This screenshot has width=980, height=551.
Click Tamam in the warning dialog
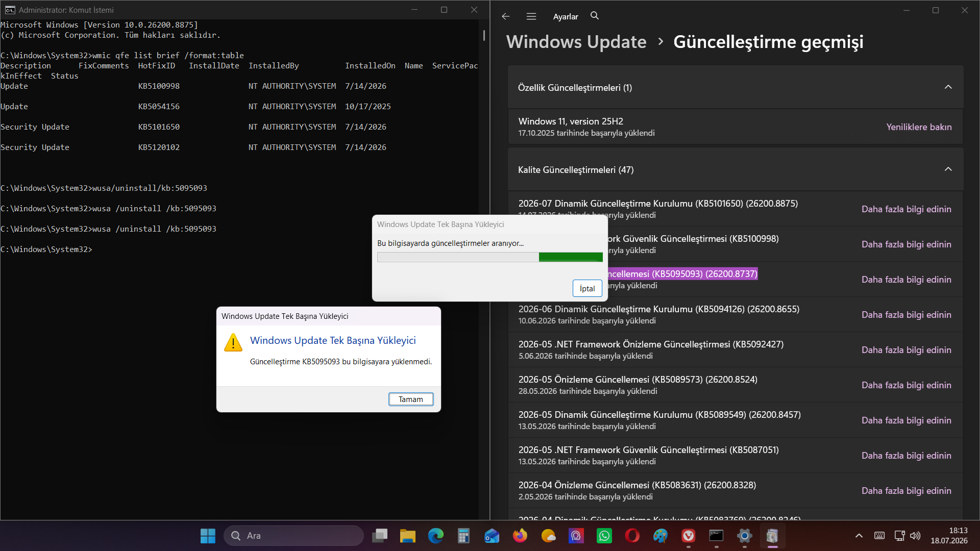click(x=411, y=399)
